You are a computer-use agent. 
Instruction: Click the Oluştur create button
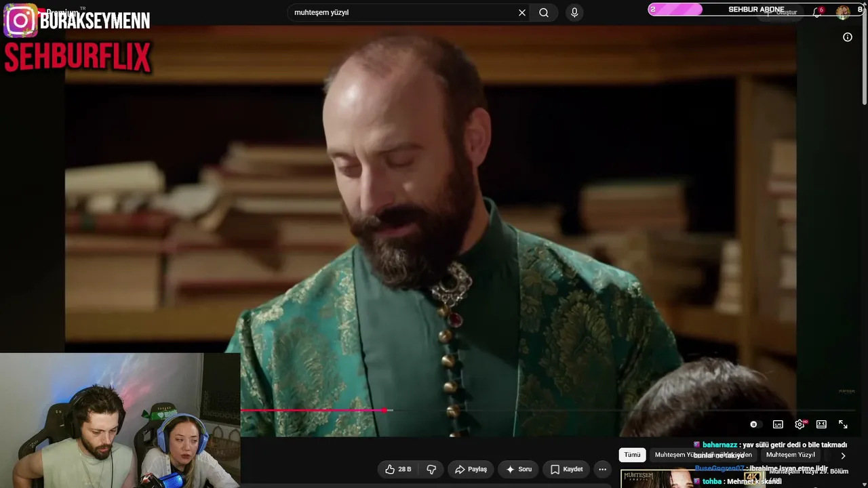point(781,12)
